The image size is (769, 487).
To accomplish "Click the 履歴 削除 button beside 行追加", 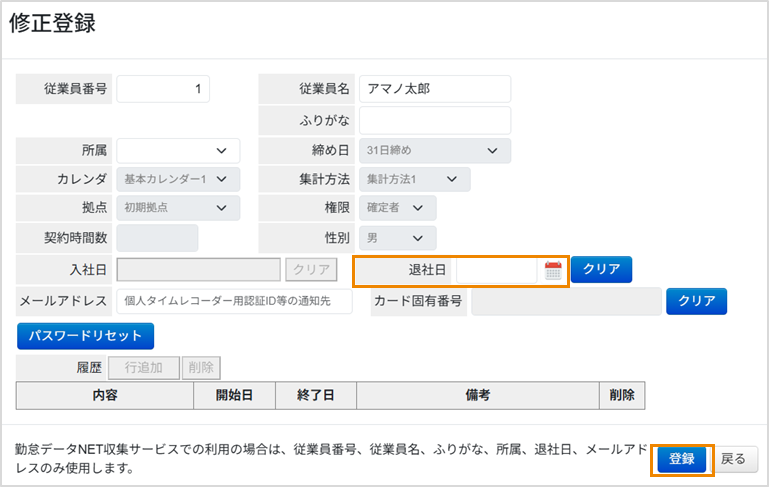I will click(x=201, y=368).
